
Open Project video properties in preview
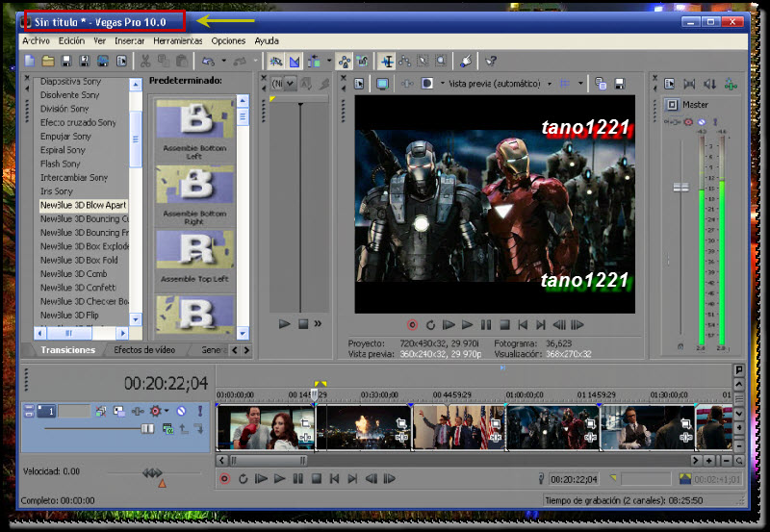coord(359,84)
